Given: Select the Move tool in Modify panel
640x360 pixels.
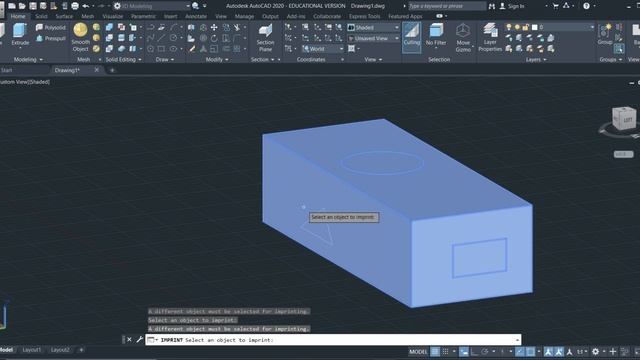Looking at the screenshot, I should click(214, 27).
